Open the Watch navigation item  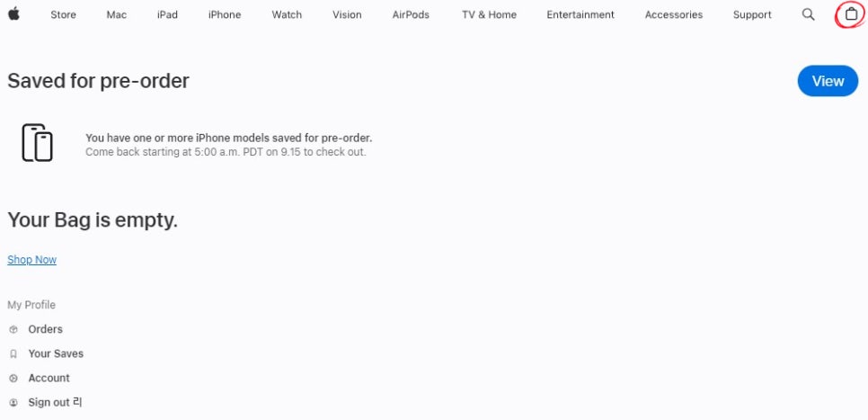(287, 14)
